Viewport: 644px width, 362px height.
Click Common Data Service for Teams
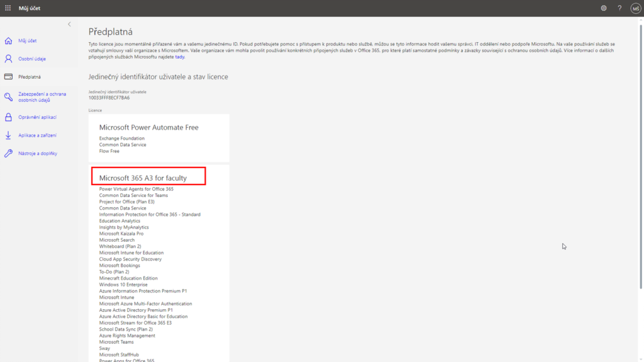point(133,195)
